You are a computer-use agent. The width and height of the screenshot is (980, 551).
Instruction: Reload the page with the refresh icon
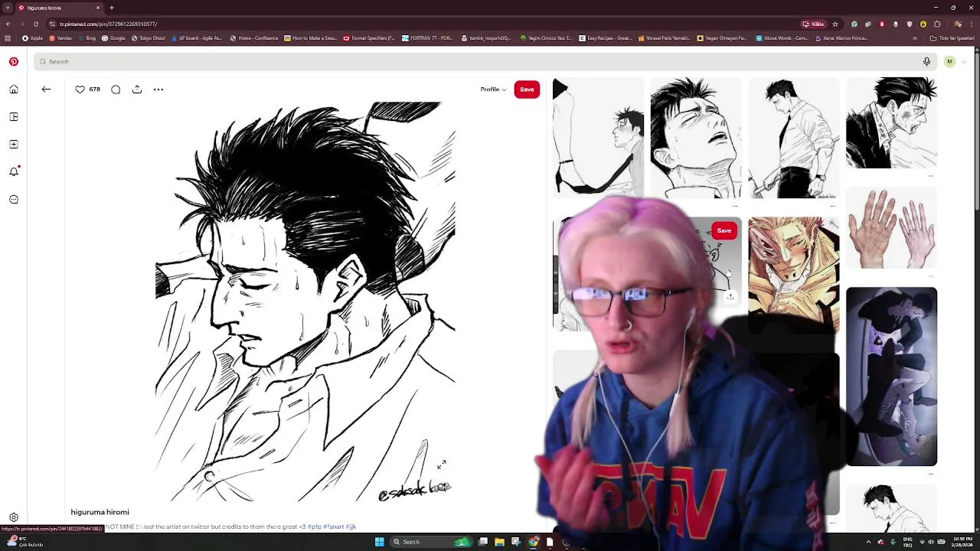[35, 24]
